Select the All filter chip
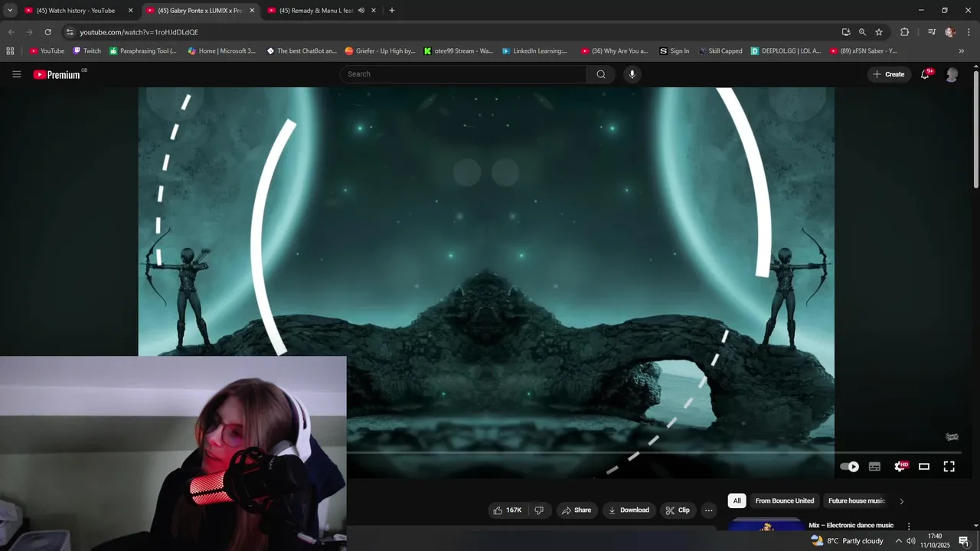Screen dimensions: 980x551 [737, 501]
